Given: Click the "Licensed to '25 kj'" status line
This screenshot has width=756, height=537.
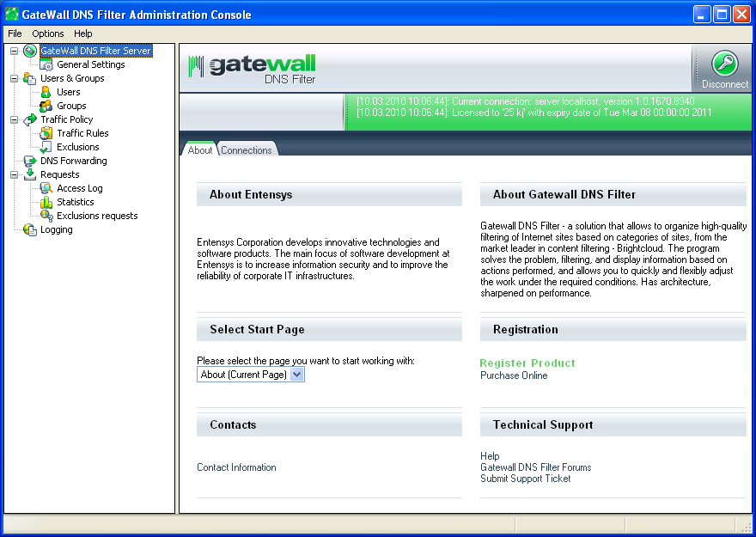Looking at the screenshot, I should pyautogui.click(x=533, y=113).
